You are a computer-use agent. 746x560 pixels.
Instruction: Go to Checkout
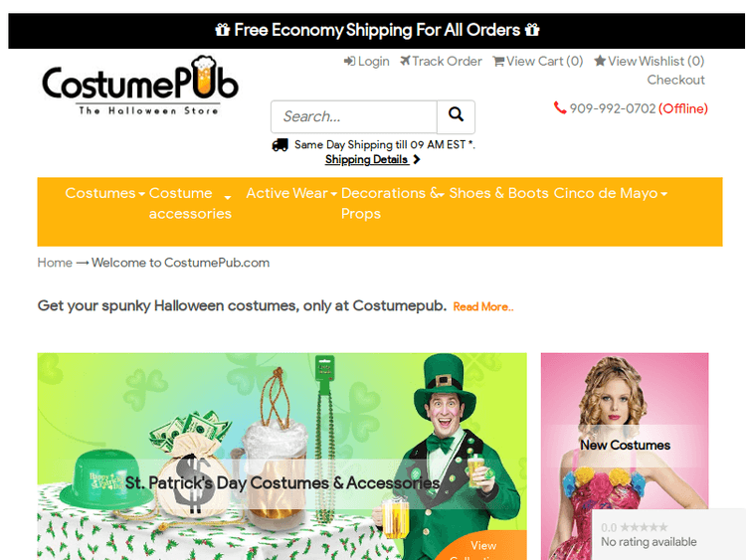coord(675,80)
